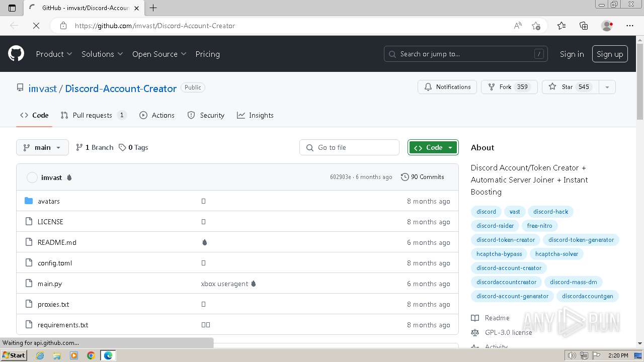
Task: Select the free-nitro topic tag
Action: point(539,226)
